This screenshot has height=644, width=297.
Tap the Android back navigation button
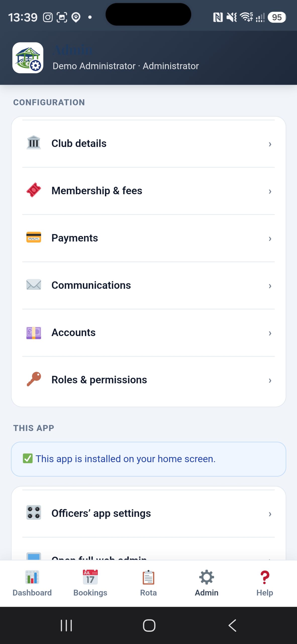[232, 625]
